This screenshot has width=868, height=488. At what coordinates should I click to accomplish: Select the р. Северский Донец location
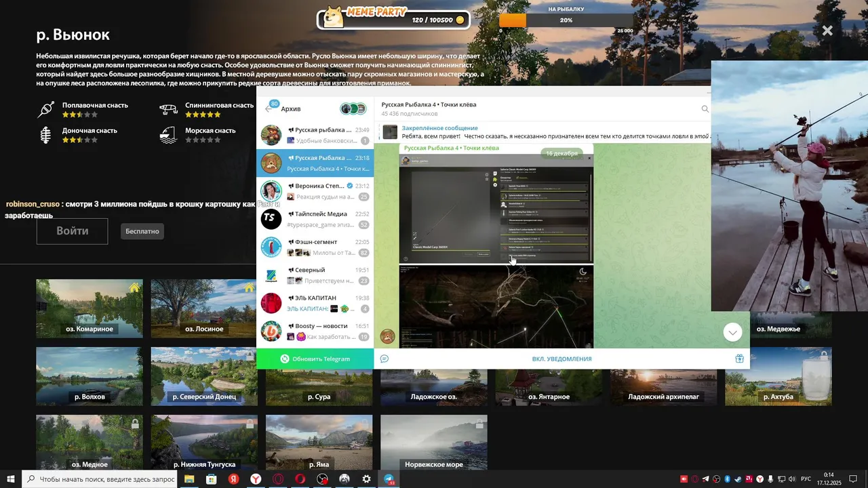[x=204, y=376]
